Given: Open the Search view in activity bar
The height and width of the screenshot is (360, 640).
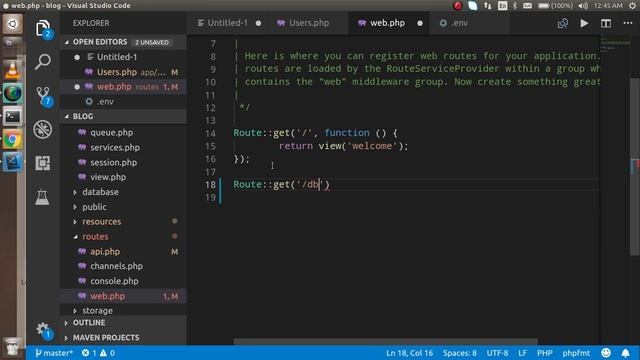Looking at the screenshot, I should [x=42, y=62].
